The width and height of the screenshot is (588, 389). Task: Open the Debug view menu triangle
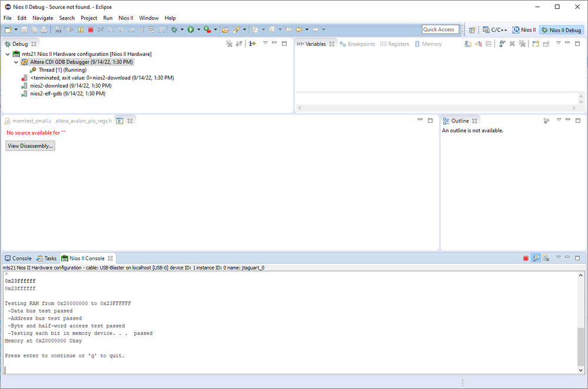click(265, 43)
